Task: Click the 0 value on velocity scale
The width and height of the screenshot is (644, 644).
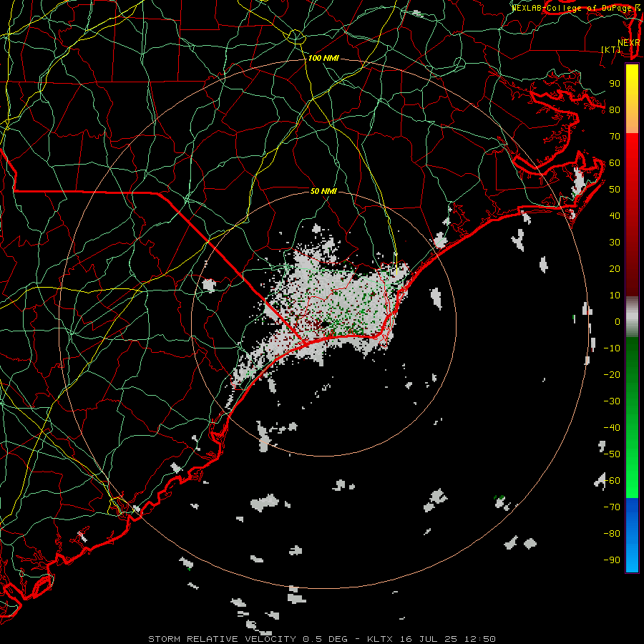Action: tap(618, 322)
